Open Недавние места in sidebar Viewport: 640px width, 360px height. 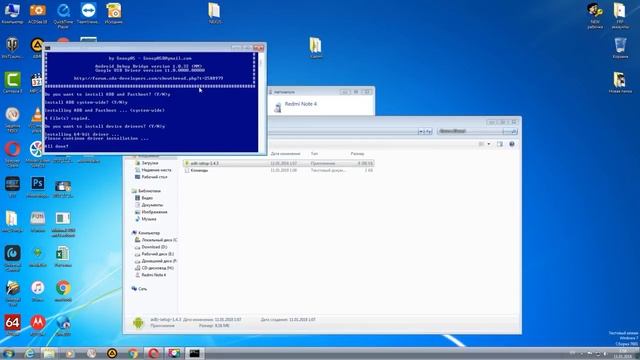coord(156,170)
